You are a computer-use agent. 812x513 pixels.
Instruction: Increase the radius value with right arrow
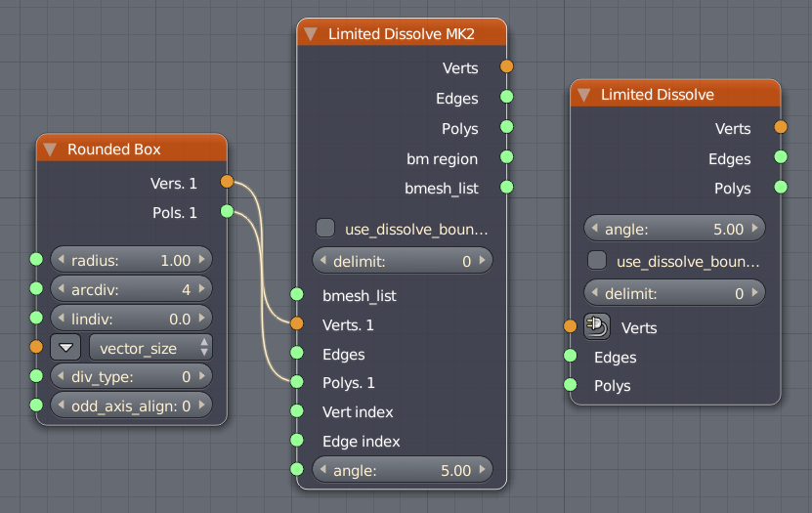point(202,260)
